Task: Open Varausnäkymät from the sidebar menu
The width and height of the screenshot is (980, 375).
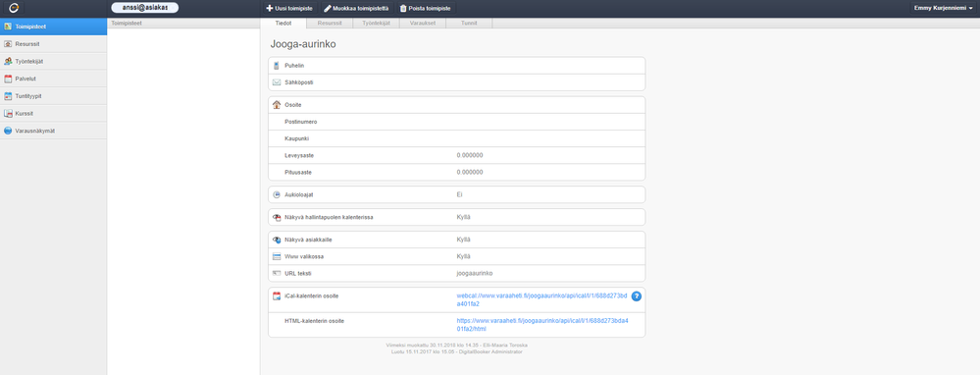Action: pos(53,131)
